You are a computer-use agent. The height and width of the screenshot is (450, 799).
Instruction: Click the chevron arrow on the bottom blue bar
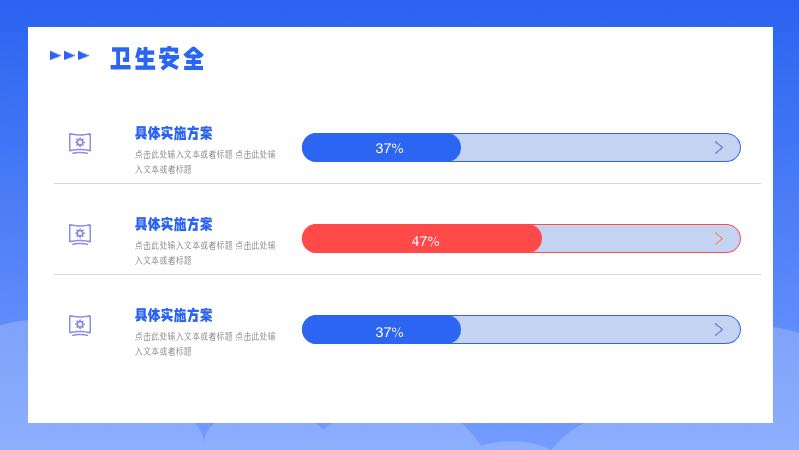click(718, 330)
